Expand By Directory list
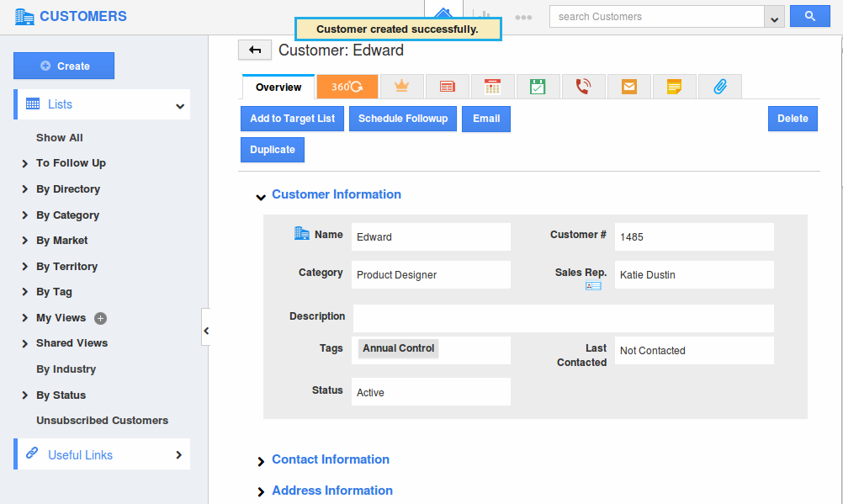The image size is (843, 504). [24, 189]
